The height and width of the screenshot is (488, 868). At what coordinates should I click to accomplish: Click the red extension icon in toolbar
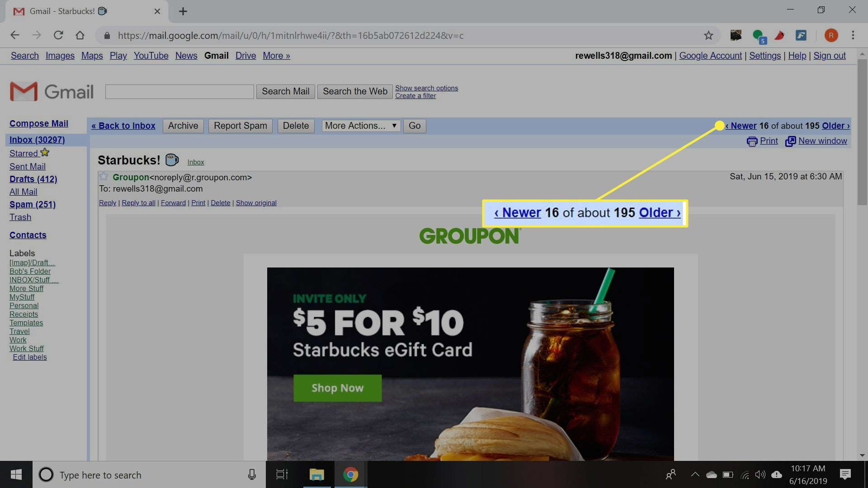tap(780, 35)
